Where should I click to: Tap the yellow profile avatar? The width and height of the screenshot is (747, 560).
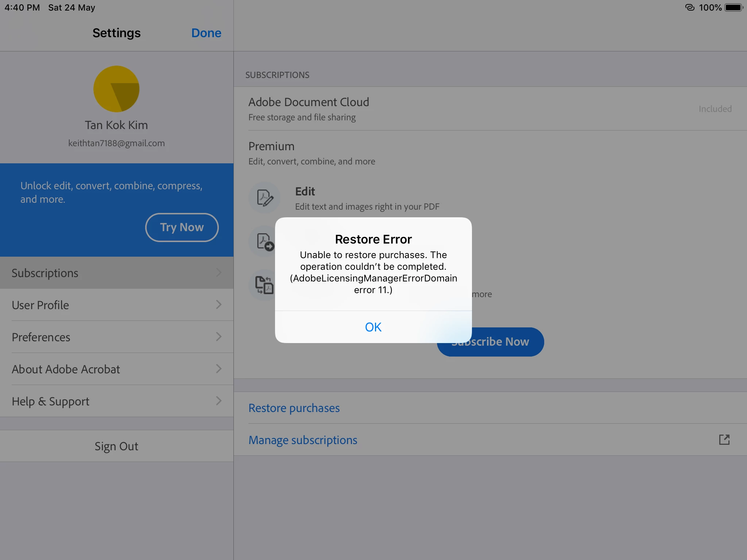pyautogui.click(x=116, y=89)
